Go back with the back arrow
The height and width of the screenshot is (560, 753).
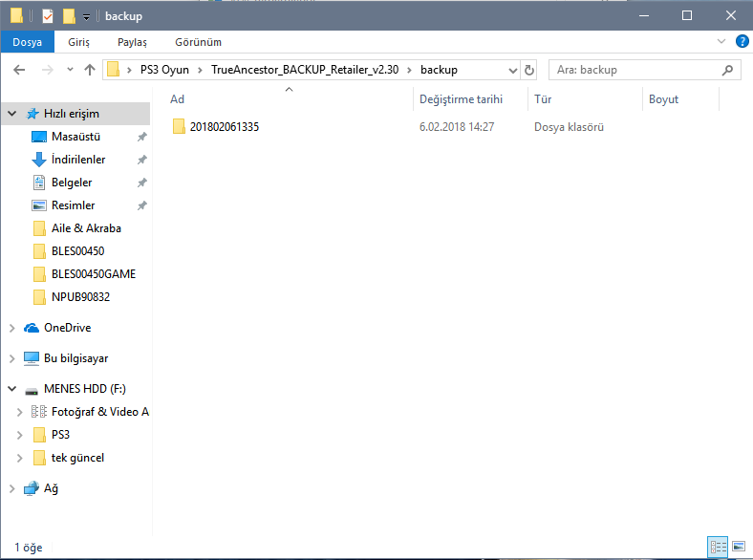coord(19,70)
